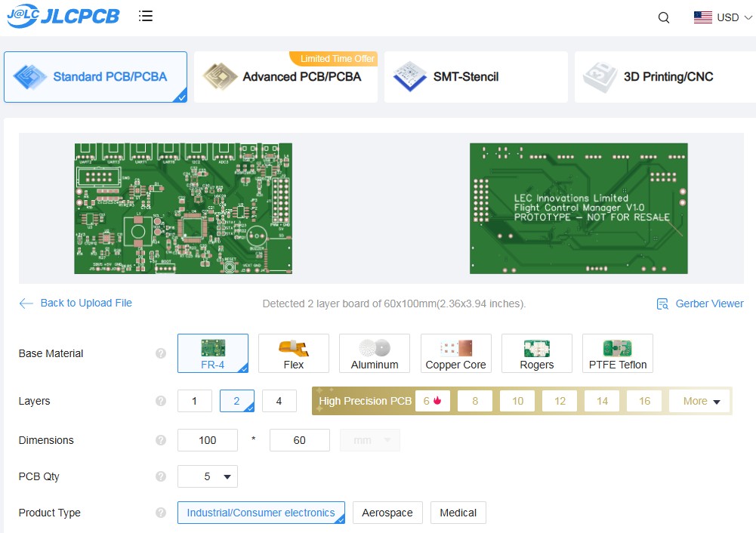Image resolution: width=756 pixels, height=533 pixels.
Task: Expand the PCB Qty dropdown
Action: pyautogui.click(x=208, y=476)
